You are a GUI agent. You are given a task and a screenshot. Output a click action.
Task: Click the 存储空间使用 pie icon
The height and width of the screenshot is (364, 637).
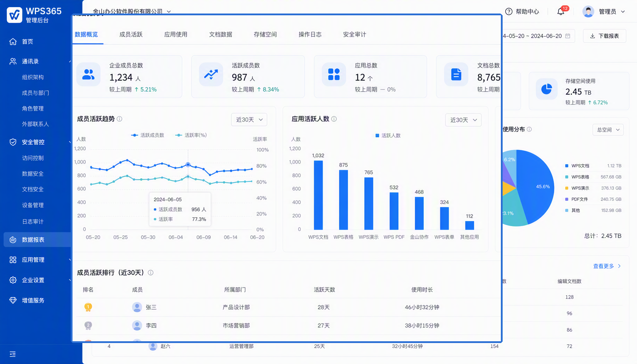pos(547,89)
